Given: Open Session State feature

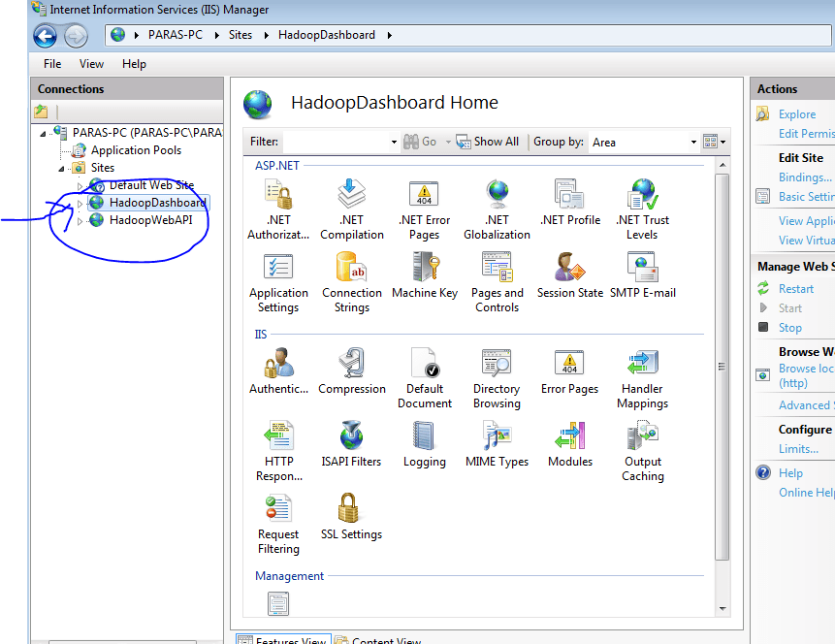Looking at the screenshot, I should pyautogui.click(x=570, y=275).
